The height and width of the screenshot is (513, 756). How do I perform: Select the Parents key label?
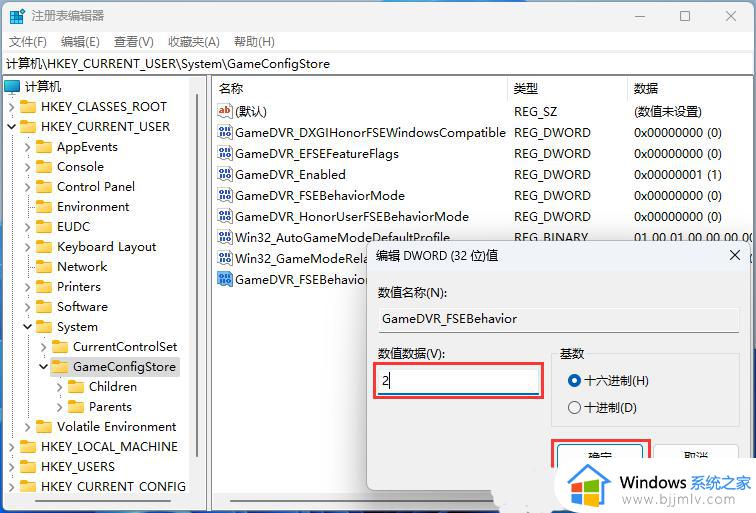[110, 407]
